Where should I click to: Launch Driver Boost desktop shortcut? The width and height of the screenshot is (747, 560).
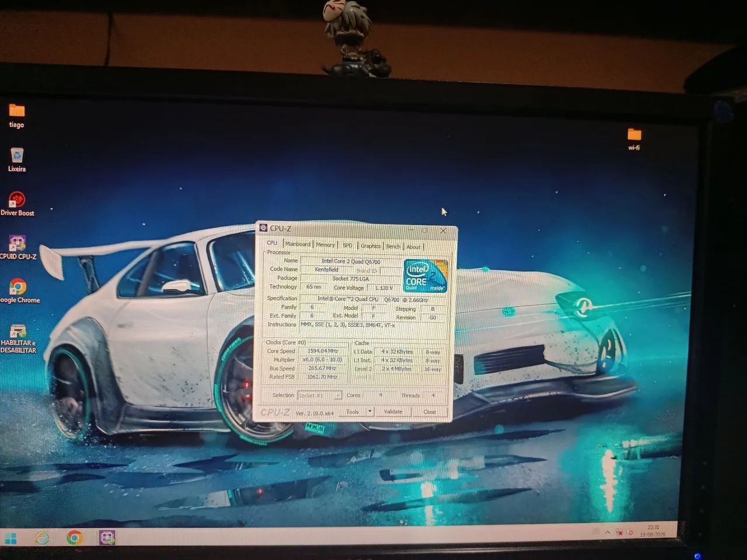(18, 204)
